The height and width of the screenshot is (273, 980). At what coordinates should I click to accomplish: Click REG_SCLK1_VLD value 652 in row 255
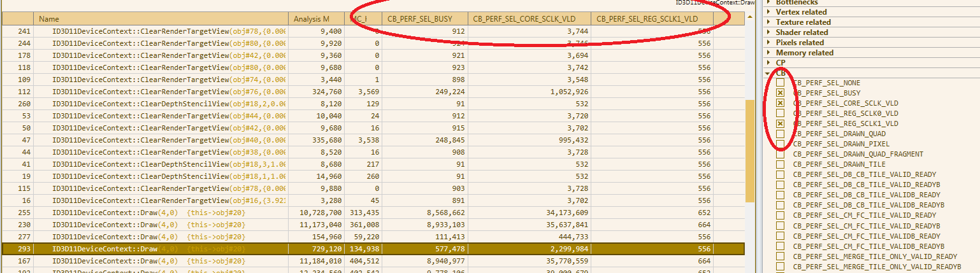703,213
